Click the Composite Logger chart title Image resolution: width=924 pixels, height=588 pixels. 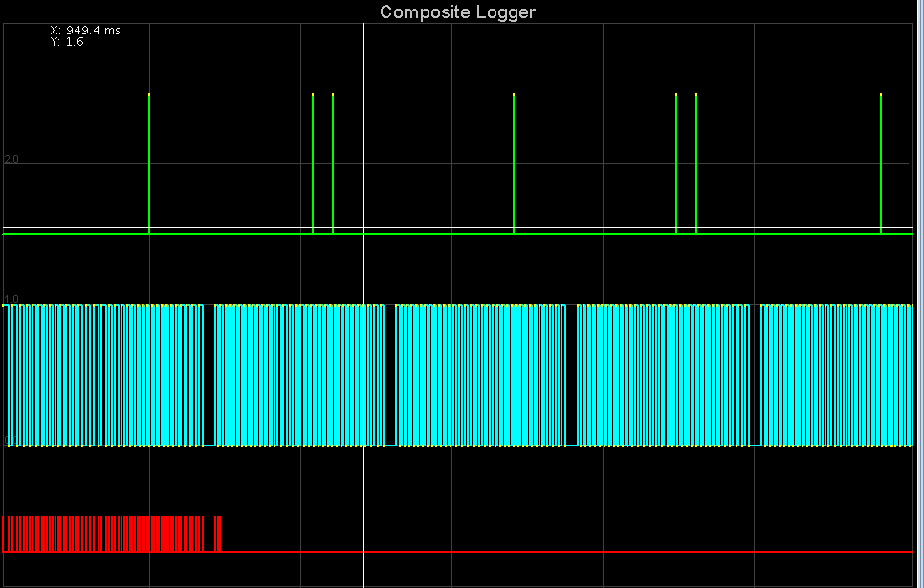(x=457, y=11)
